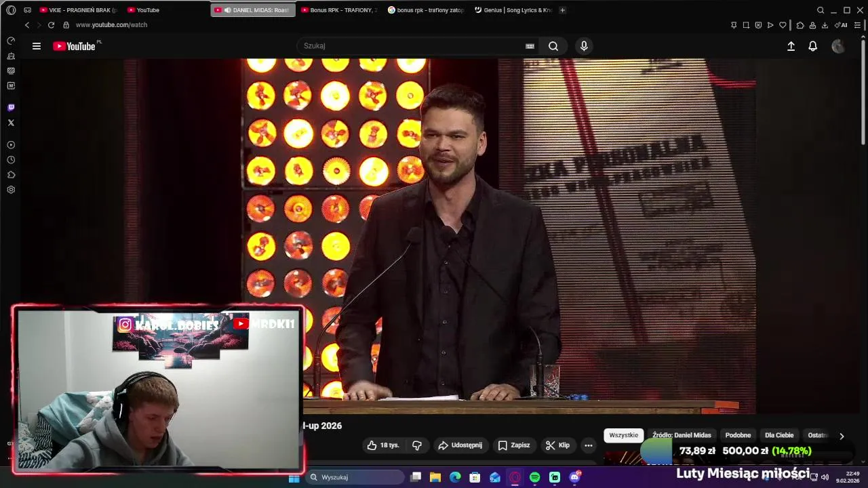Open extensions puzzle icon in toolbar
This screenshot has height=488, width=868.
(800, 25)
